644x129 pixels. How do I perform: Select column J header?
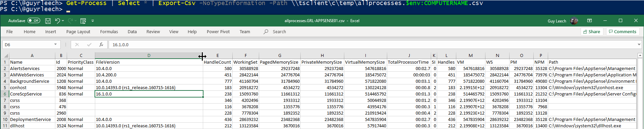pyautogui.click(x=409, y=56)
